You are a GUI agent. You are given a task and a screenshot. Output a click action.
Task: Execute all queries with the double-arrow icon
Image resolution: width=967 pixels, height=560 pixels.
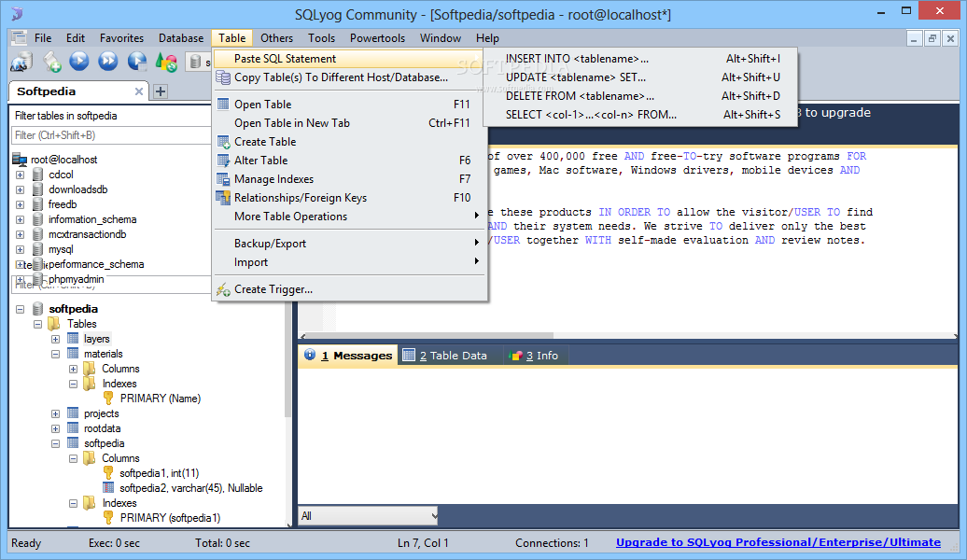tap(108, 61)
